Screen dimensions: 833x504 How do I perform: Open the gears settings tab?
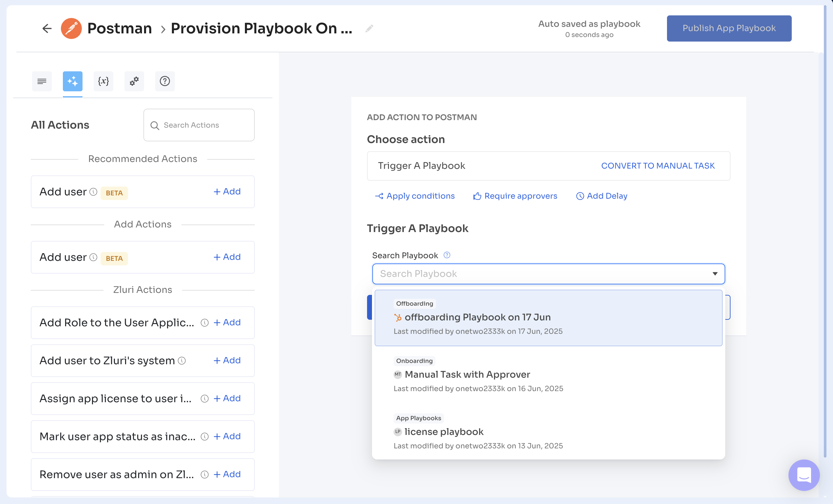click(134, 81)
